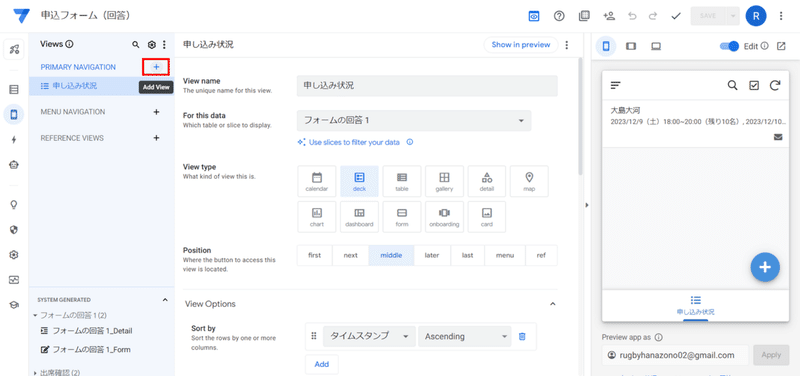Click the undo arrow icon
The width and height of the screenshot is (800, 376).
(633, 16)
